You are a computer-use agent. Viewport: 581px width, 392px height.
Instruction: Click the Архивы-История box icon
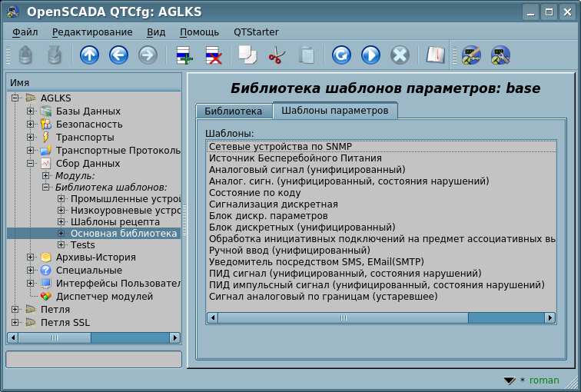coord(45,257)
